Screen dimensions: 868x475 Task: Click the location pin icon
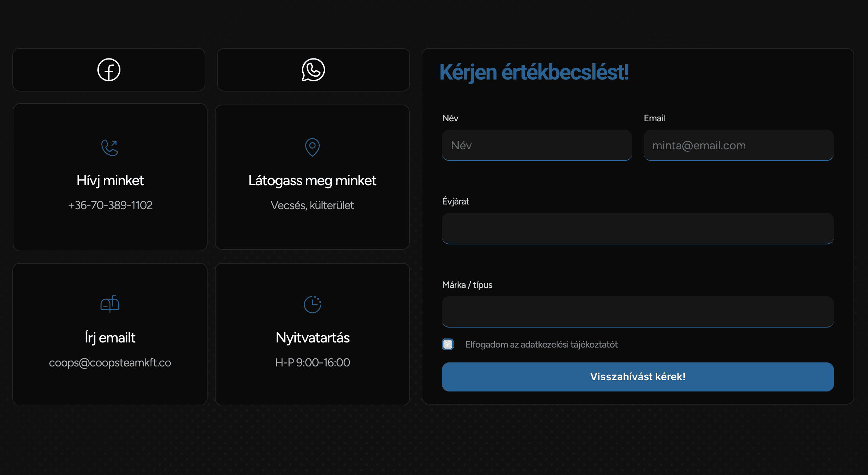312,147
